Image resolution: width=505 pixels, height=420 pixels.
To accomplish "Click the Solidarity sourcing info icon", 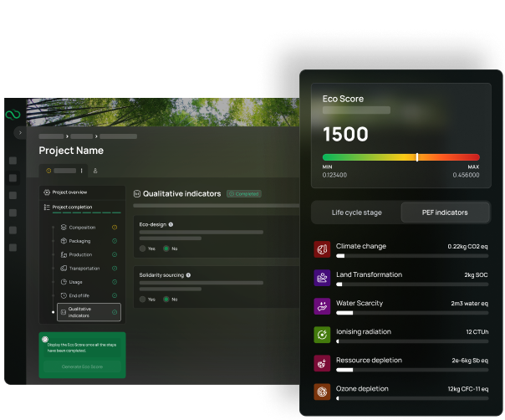I will click(x=188, y=274).
